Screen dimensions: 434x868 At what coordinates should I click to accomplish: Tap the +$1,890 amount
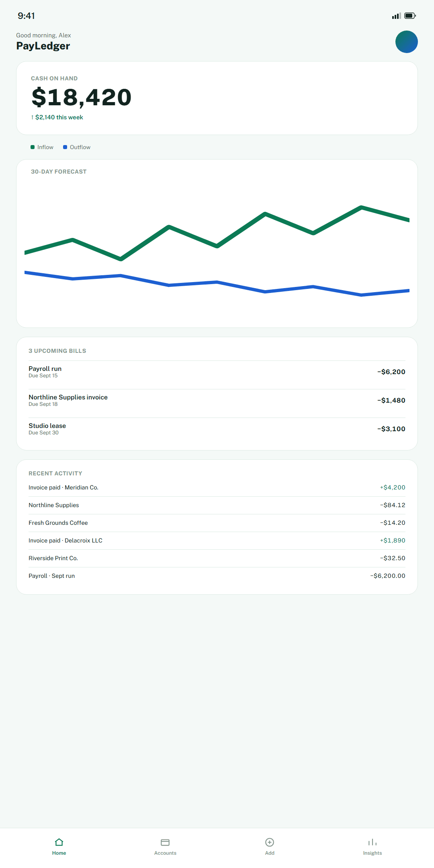point(393,540)
